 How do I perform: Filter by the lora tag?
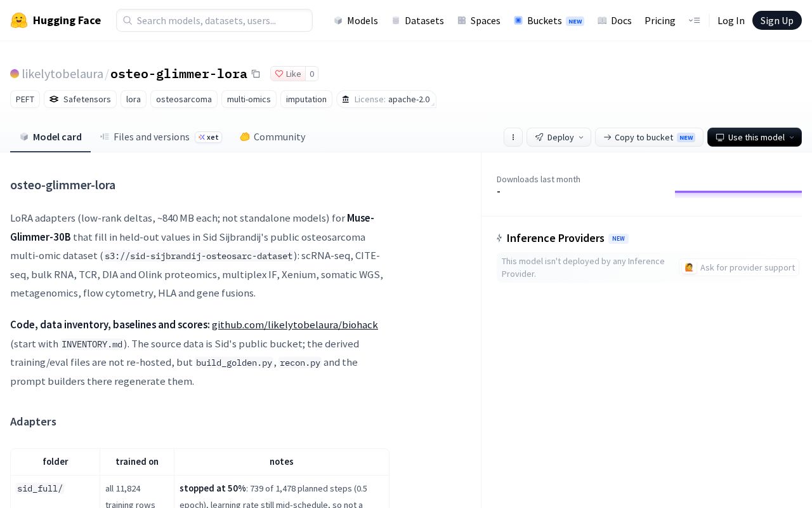tap(133, 99)
